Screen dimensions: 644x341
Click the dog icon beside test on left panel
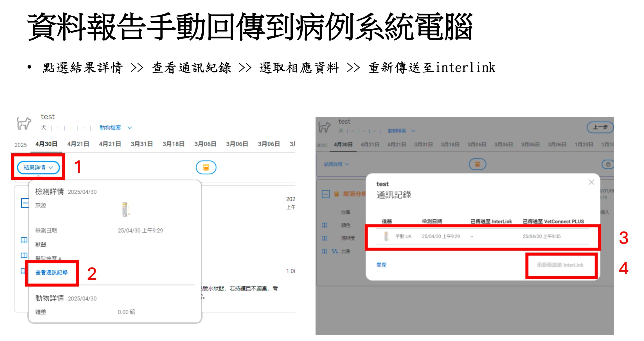[x=24, y=123]
